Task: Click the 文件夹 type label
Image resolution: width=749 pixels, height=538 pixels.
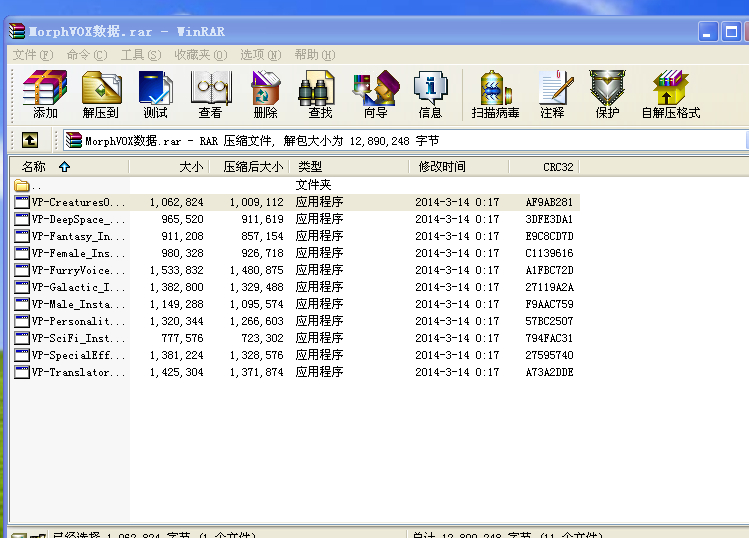Action: tap(313, 185)
